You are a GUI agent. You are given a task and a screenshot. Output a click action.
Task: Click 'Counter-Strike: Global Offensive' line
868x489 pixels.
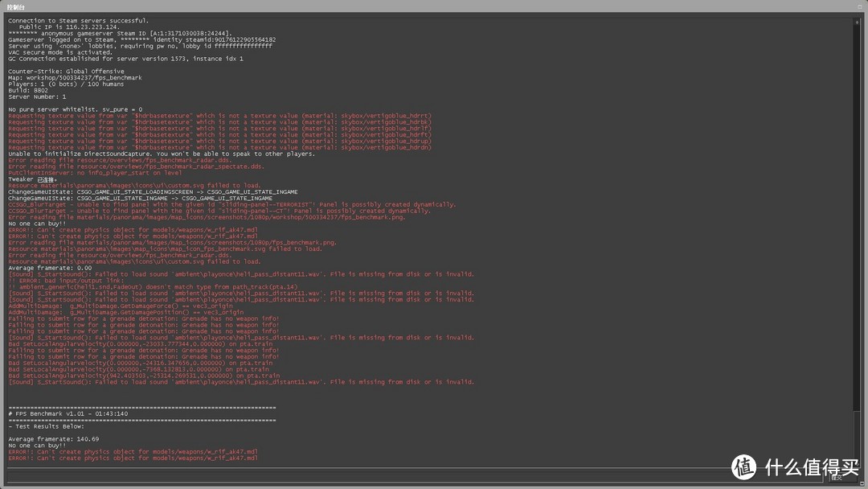[x=67, y=72]
